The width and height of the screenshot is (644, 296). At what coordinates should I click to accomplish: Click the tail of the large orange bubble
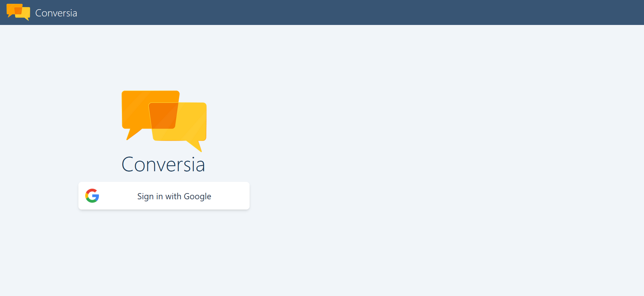tap(132, 134)
